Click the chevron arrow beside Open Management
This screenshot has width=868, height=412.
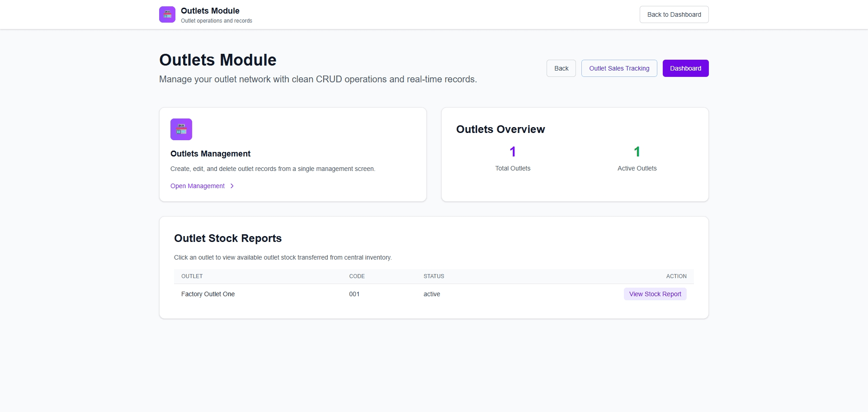[232, 186]
